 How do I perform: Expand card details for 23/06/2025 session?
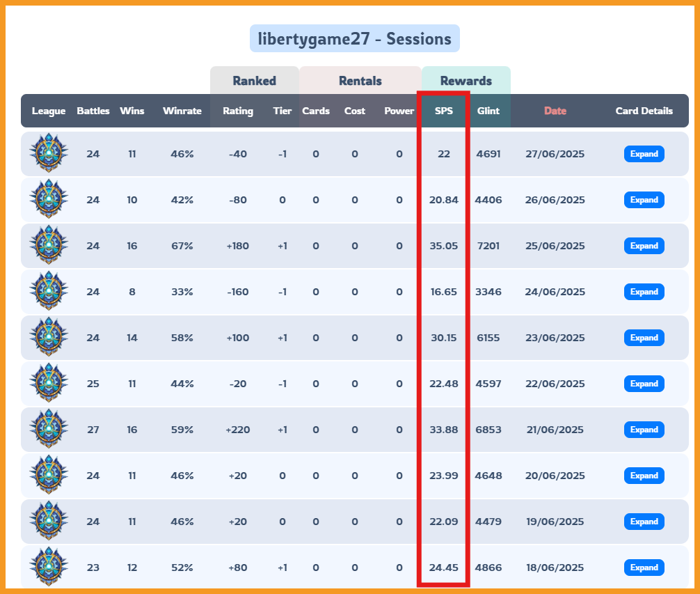tap(644, 338)
